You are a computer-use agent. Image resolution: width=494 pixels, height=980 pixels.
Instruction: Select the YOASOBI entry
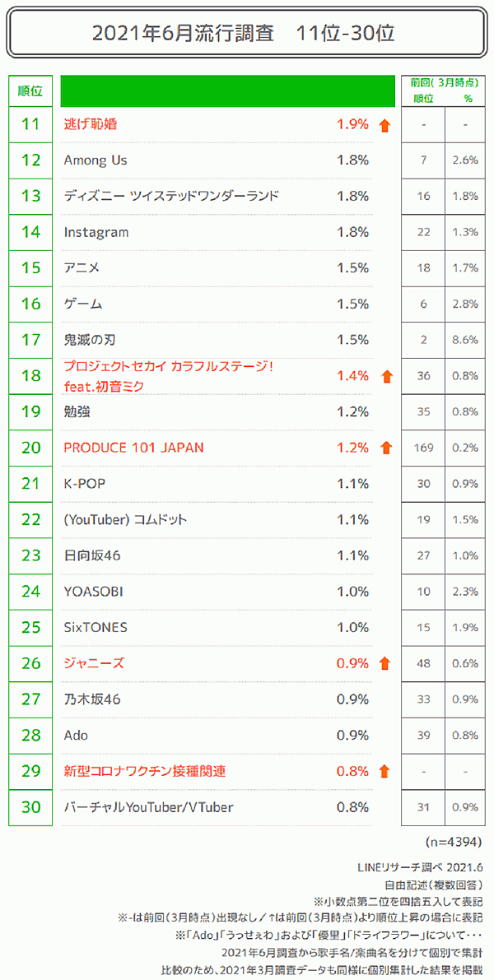coord(94,592)
